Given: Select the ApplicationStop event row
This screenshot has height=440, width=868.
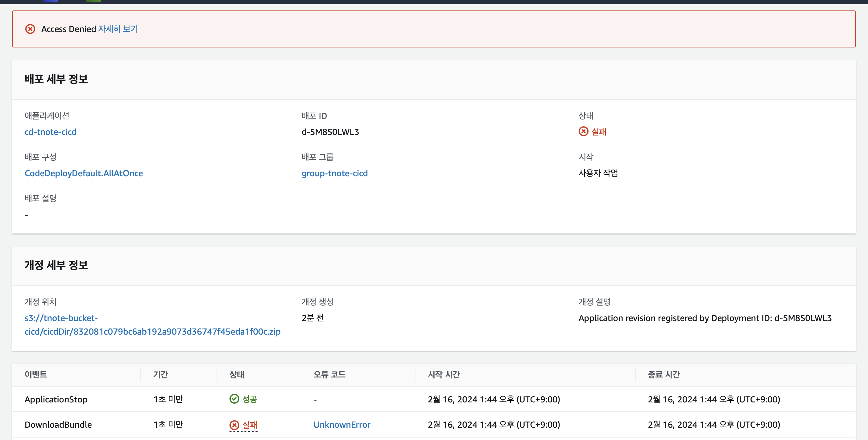Looking at the screenshot, I should coord(56,399).
